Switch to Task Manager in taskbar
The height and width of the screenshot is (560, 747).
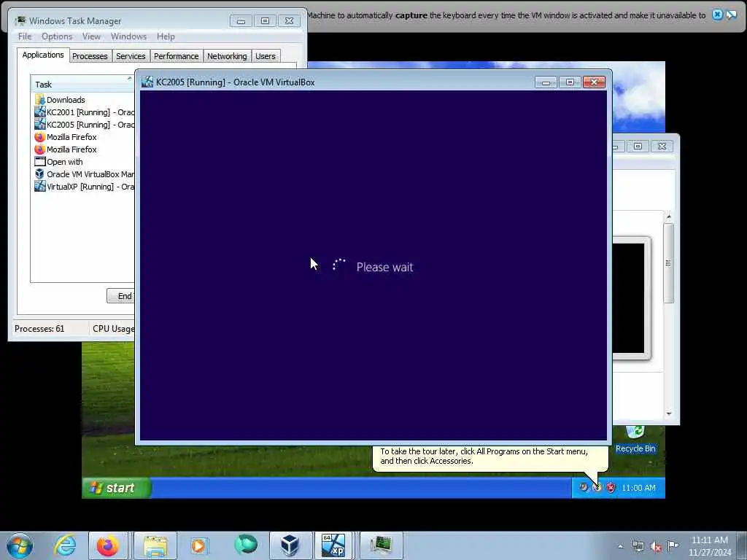[381, 545]
